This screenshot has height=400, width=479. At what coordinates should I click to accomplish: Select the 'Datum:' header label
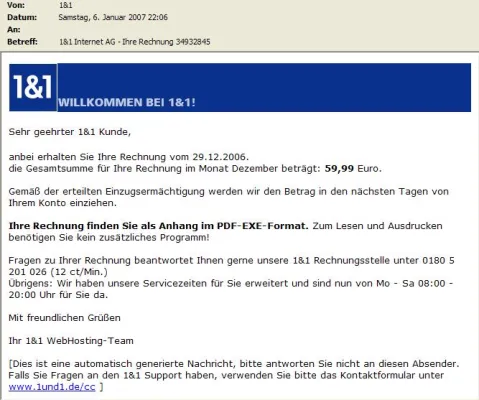(x=22, y=17)
